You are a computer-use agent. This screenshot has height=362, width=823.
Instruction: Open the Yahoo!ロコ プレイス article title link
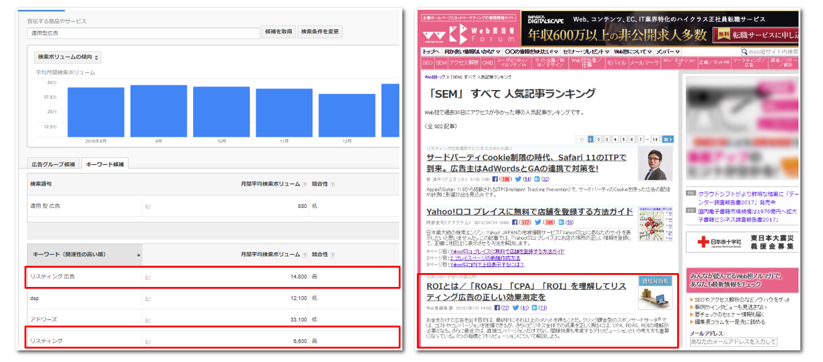529,212
